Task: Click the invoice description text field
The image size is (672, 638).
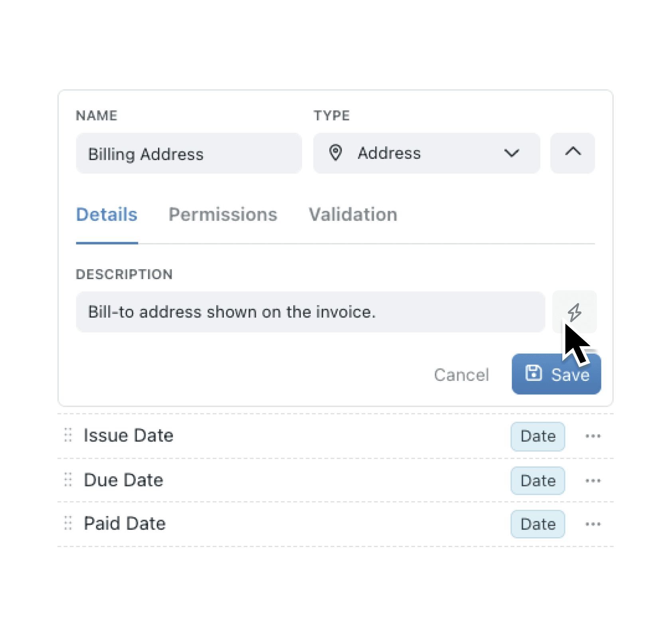Action: (x=310, y=312)
